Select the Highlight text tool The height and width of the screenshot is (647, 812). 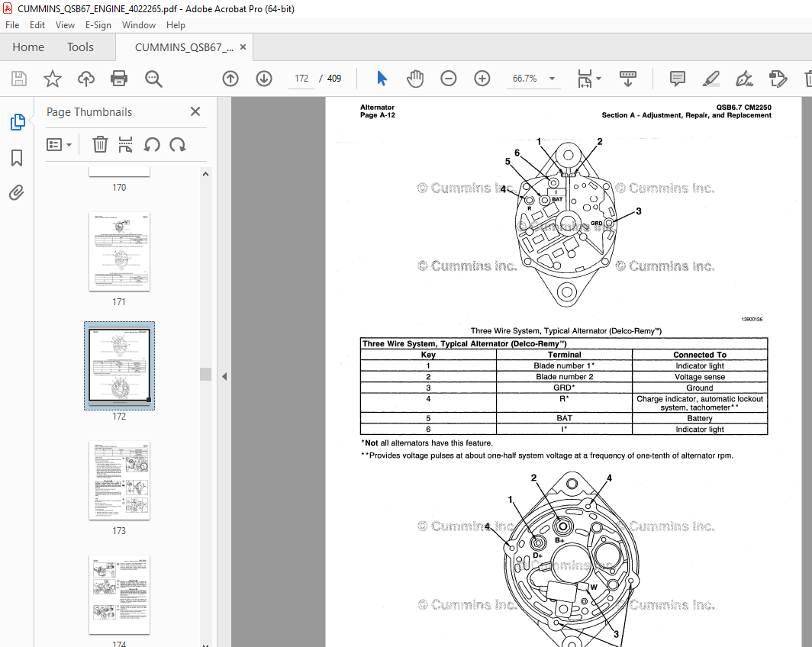(x=711, y=79)
